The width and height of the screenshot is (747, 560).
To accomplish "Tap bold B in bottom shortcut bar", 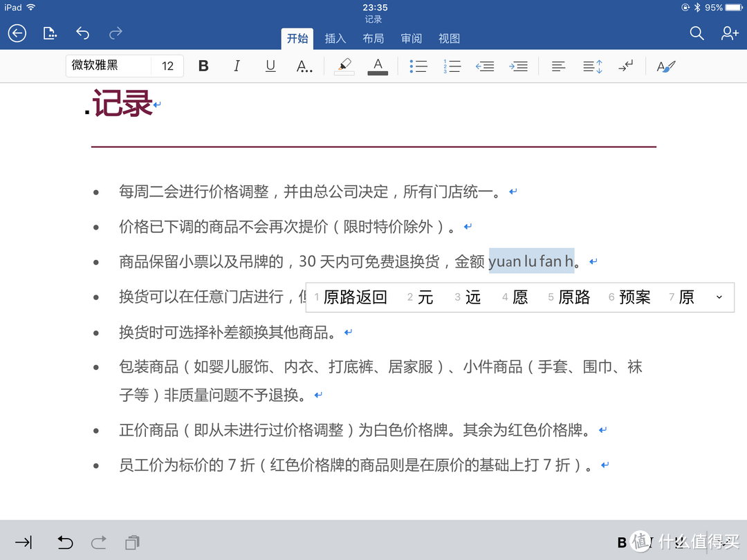I will 622,543.
